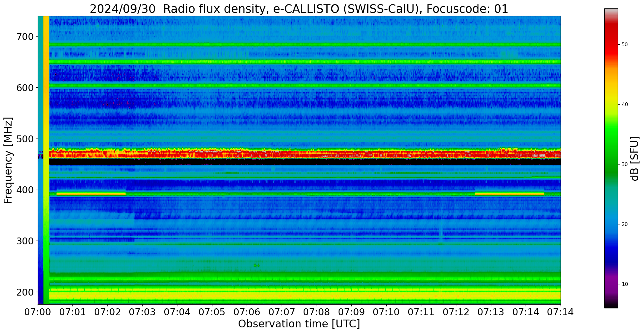Click the 300 frequency tick label

(25, 241)
